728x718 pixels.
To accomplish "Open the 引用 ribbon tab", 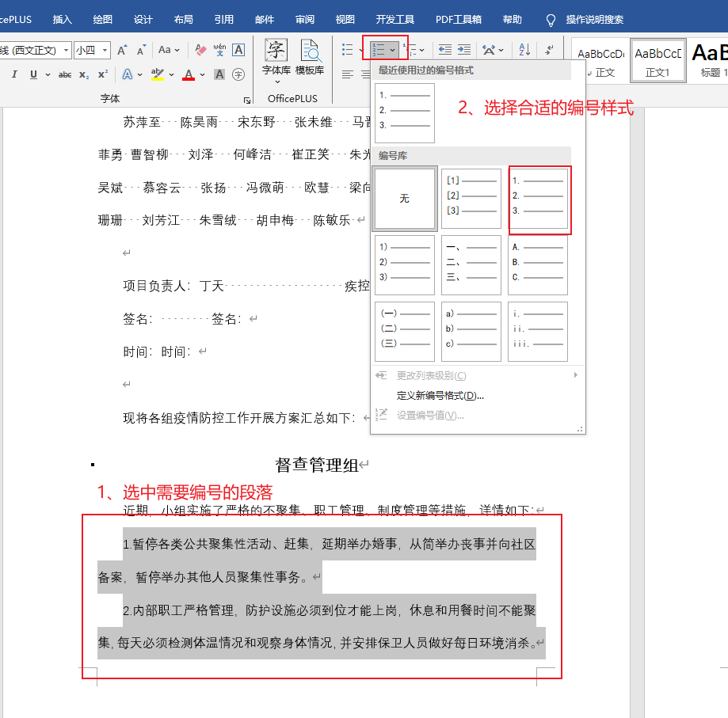I will point(223,20).
